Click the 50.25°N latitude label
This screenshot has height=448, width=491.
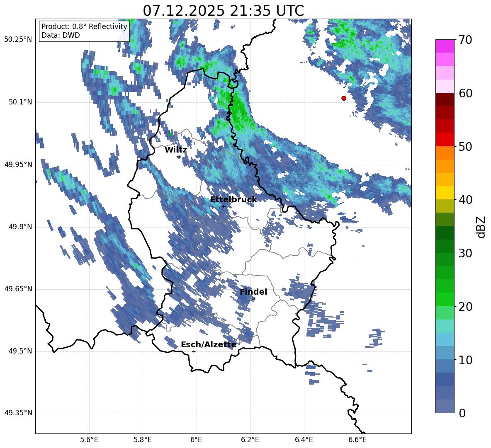18,40
